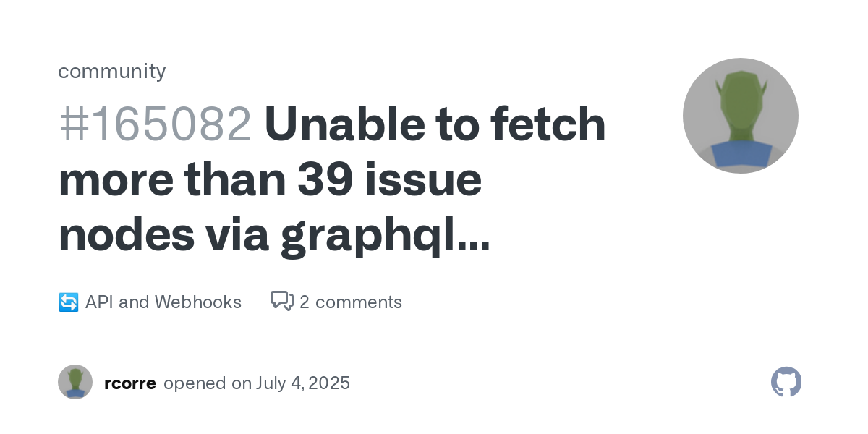The image size is (868, 434).
Task: Open the community repository label
Action: point(112,71)
